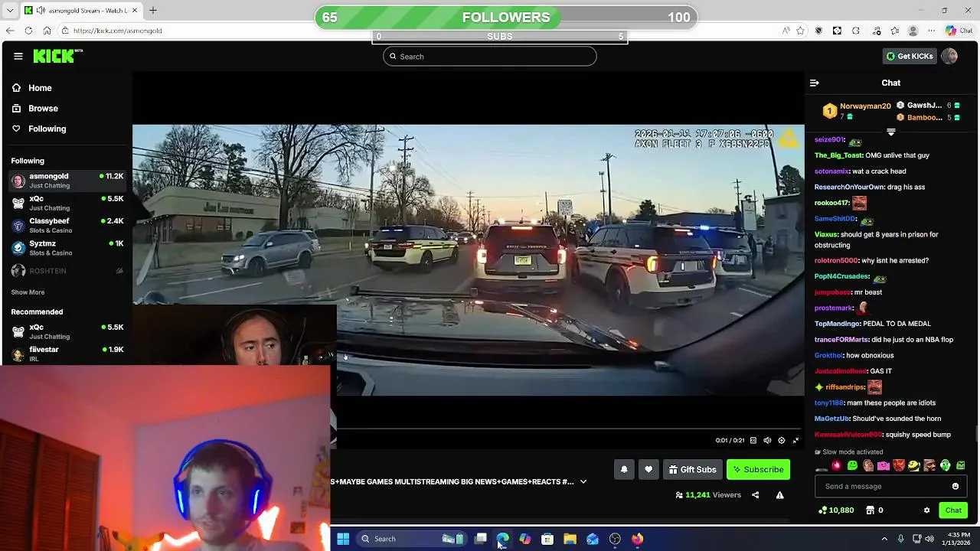The image size is (980, 551).
Task: Open ROSHTEIN offline channel
Action: click(x=67, y=271)
